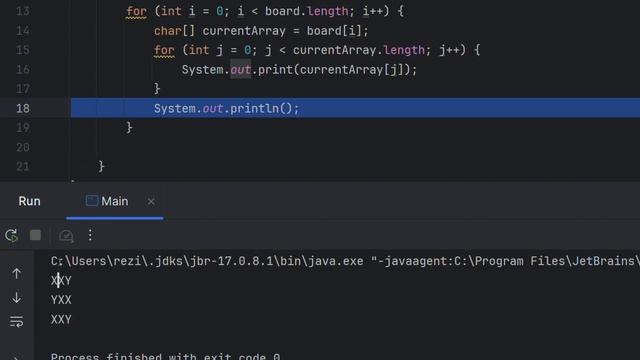Viewport: 640px width, 360px height.
Task: Click the 'YXX' output line
Action: [61, 300]
